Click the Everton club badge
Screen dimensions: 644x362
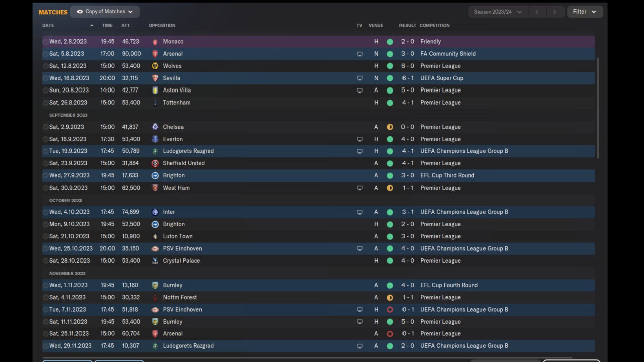[155, 139]
